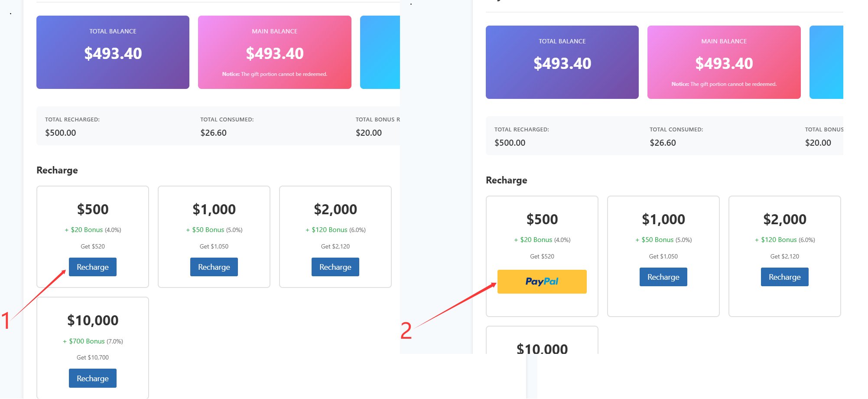Click the yellow PayPal payment button
868x399 pixels.
(542, 281)
